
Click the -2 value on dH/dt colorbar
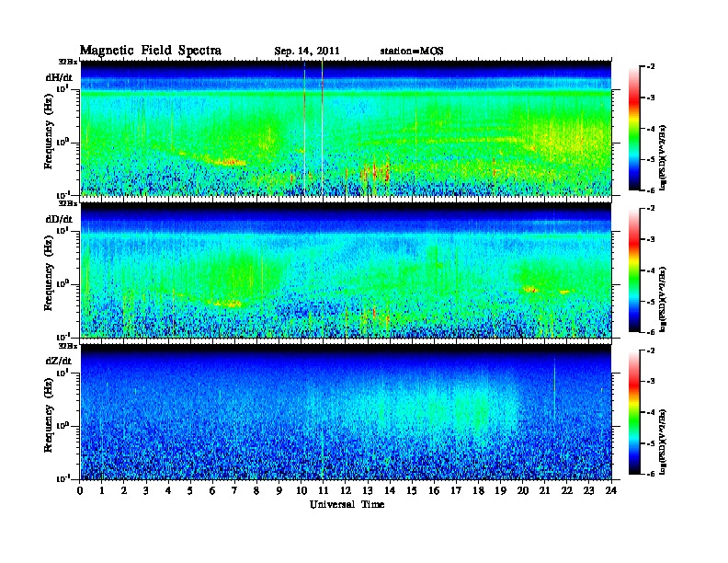(x=651, y=67)
